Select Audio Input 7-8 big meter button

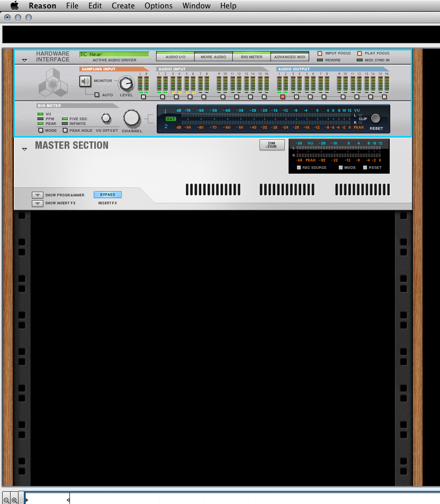(x=204, y=97)
